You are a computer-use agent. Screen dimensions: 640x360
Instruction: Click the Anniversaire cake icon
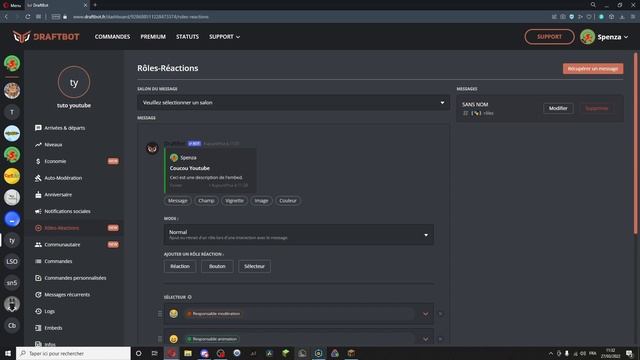pos(38,195)
